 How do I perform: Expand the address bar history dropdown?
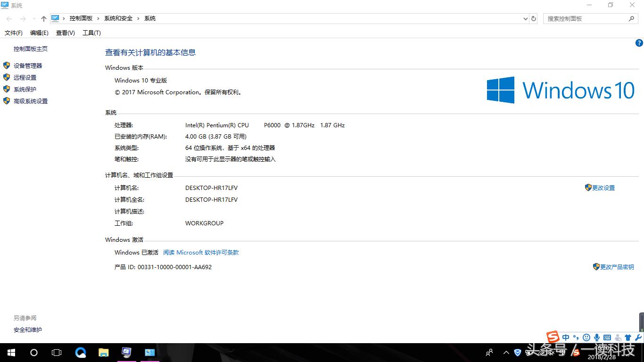pyautogui.click(x=526, y=19)
